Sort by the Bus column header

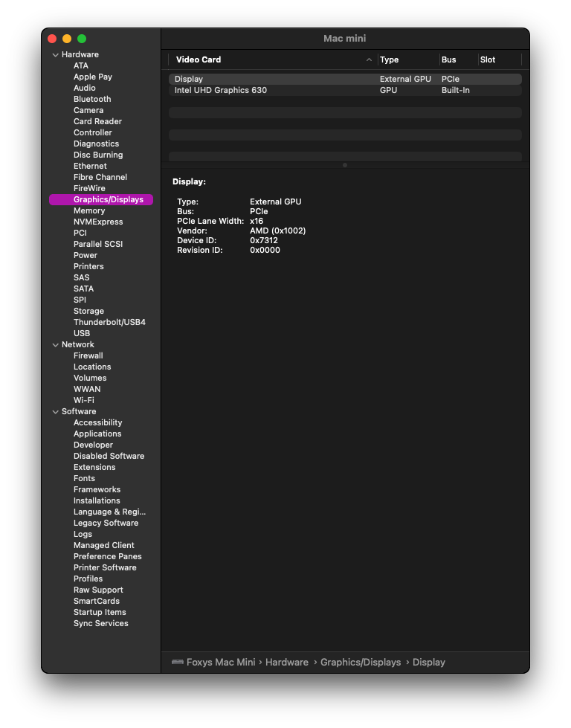pyautogui.click(x=452, y=59)
